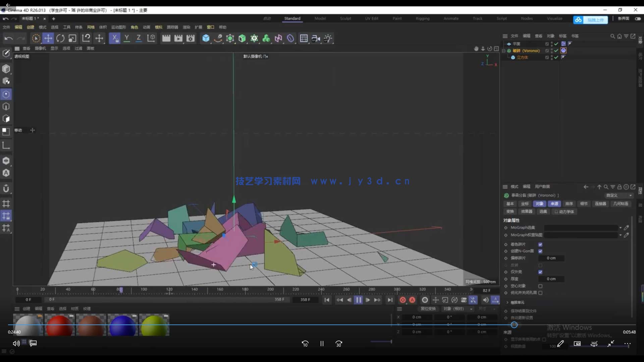Open the 效果器 attribute tab
644x362 pixels.
(526, 212)
